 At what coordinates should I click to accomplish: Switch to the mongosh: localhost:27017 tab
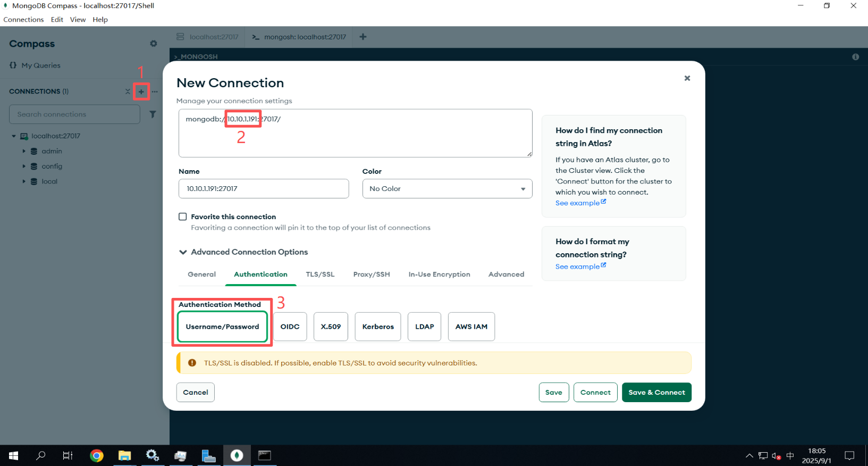point(299,37)
